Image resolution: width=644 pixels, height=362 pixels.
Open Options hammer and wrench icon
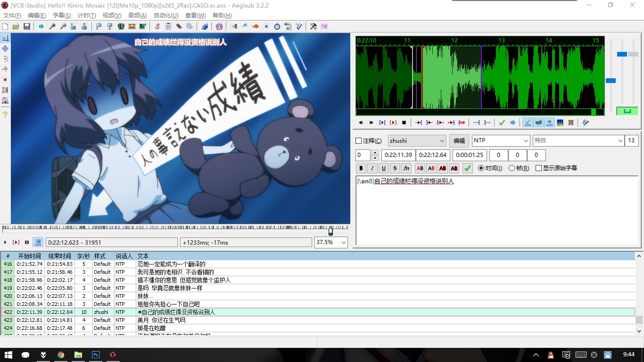pyautogui.click(x=313, y=26)
